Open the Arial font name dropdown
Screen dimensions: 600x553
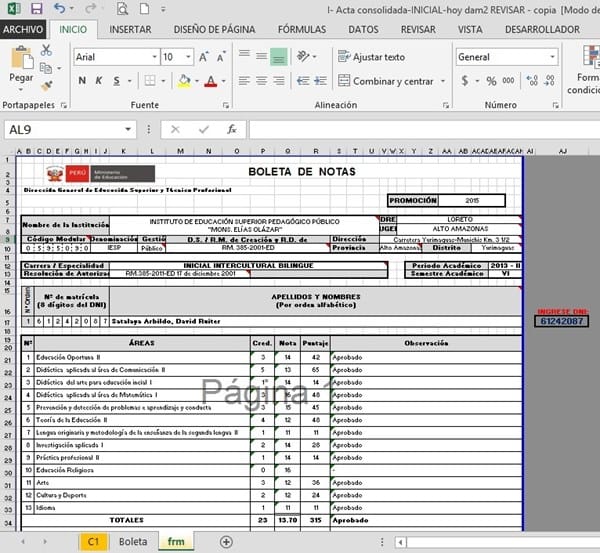pyautogui.click(x=154, y=57)
